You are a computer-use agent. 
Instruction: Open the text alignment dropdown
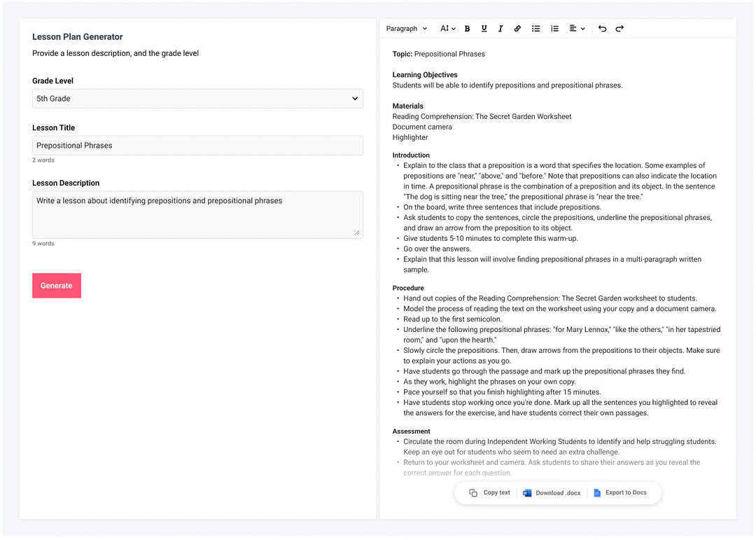[x=575, y=29]
